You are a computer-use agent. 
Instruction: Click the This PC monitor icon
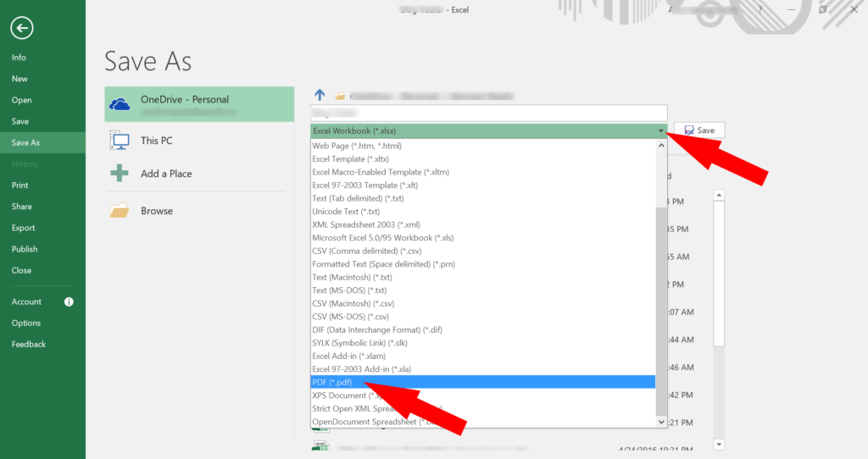120,141
